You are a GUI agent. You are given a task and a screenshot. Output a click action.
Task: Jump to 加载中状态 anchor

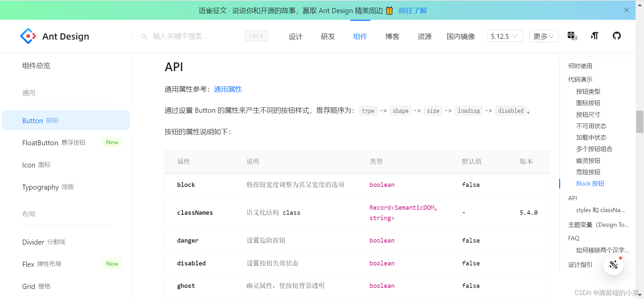point(591,138)
